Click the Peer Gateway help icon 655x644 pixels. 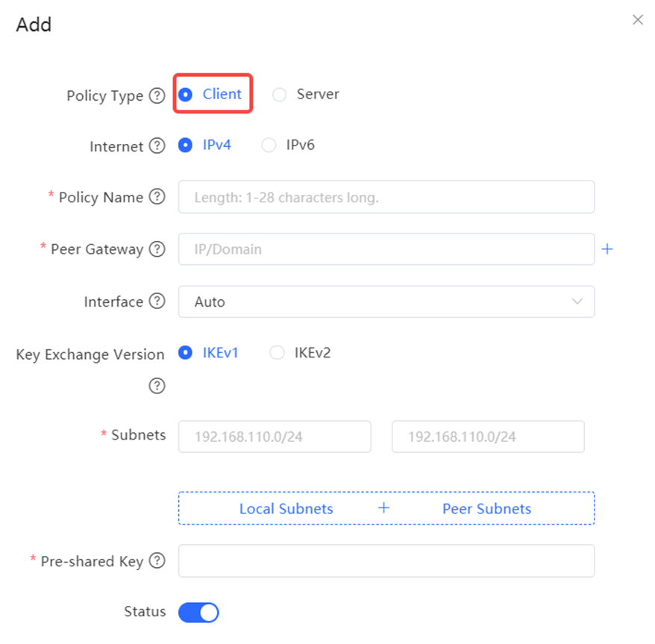tap(157, 249)
